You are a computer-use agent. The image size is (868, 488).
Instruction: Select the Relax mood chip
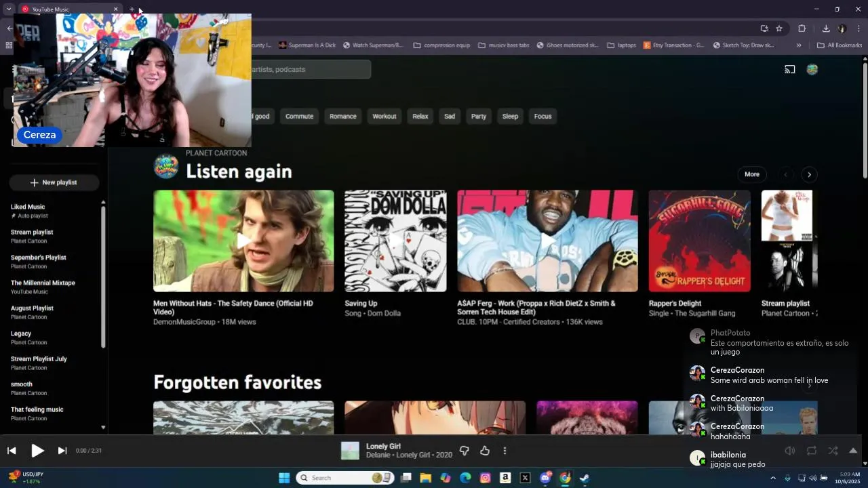coord(420,116)
